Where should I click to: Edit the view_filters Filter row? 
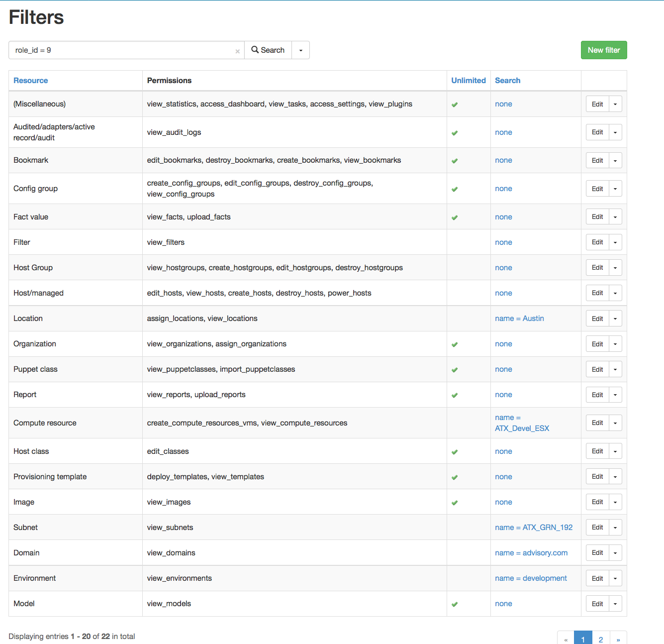[597, 242]
